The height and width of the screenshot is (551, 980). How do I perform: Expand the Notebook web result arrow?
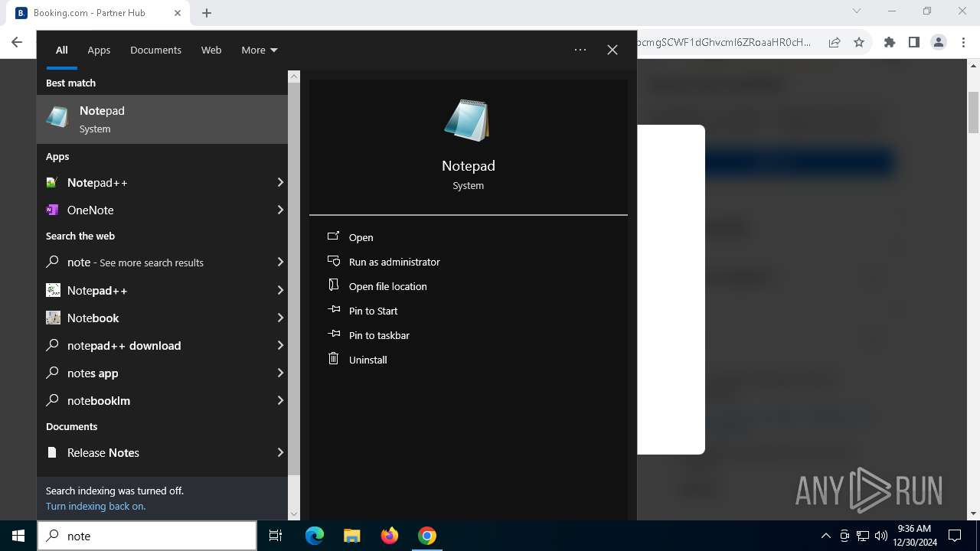pyautogui.click(x=280, y=318)
